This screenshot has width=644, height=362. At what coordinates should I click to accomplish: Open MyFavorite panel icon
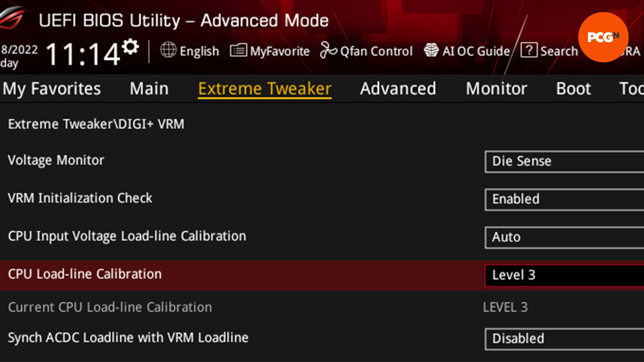[238, 51]
